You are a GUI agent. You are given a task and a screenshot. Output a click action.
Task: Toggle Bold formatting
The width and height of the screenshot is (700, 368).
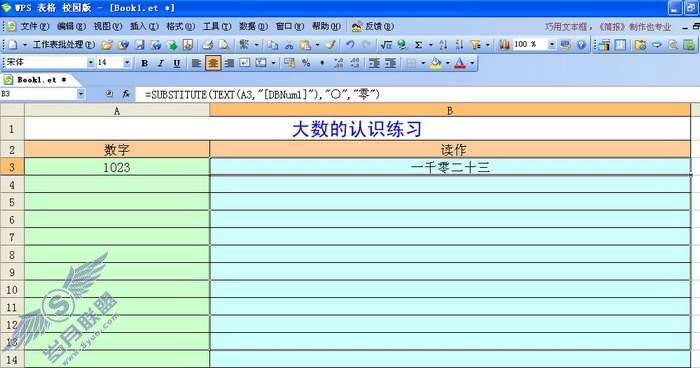tap(144, 63)
